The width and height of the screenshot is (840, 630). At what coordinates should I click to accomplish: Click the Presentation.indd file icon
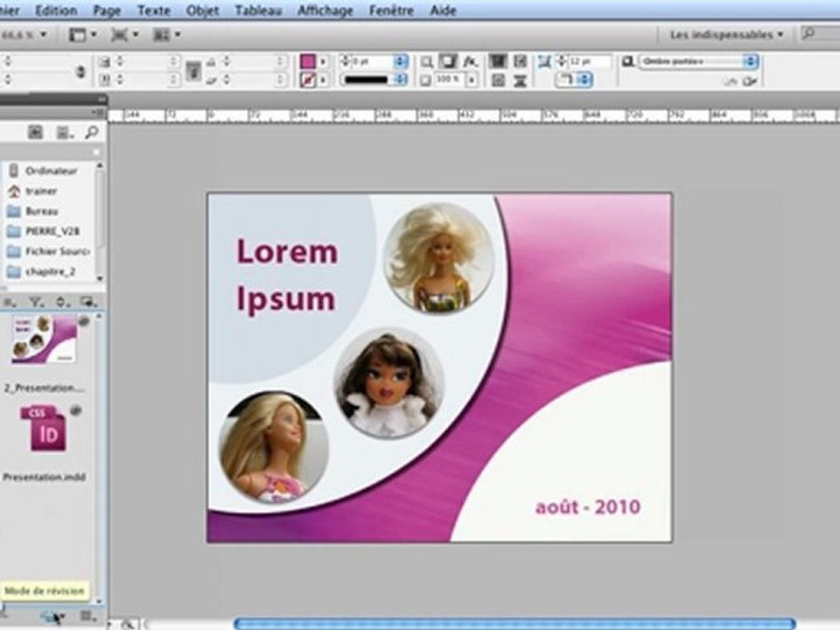pyautogui.click(x=44, y=429)
